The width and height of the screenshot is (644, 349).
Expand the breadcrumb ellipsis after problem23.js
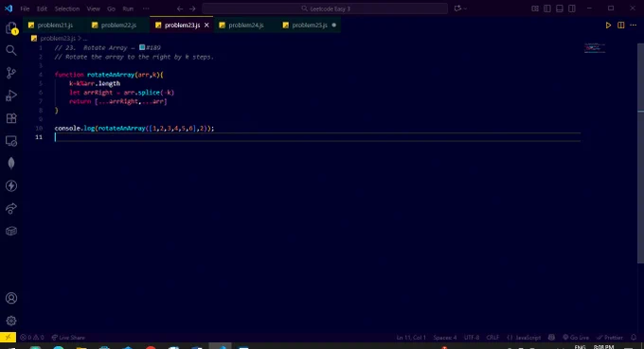click(85, 39)
